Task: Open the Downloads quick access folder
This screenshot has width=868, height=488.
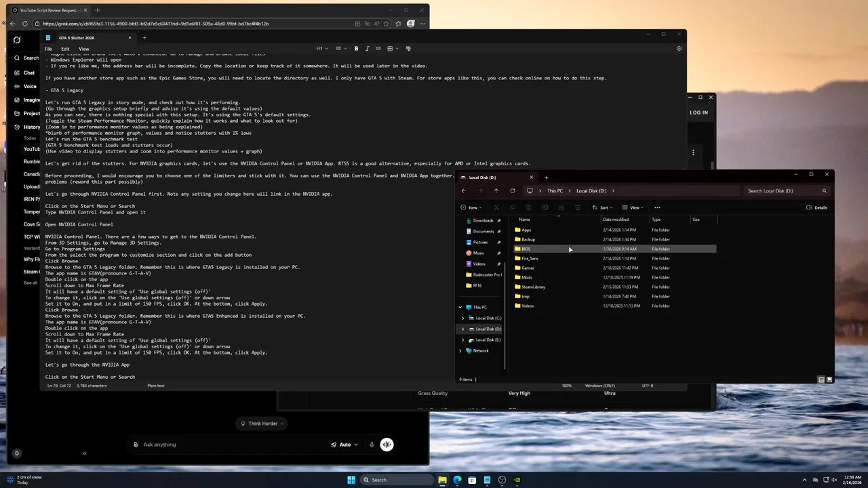Action: click(x=483, y=220)
